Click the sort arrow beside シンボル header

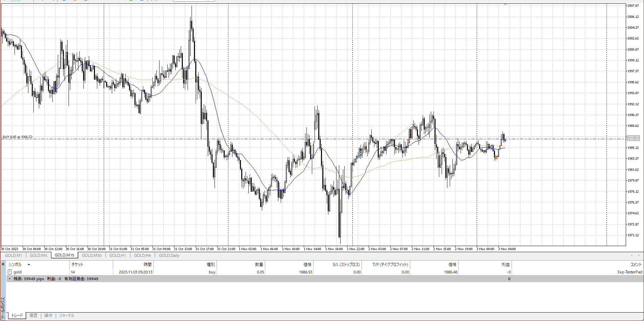(29, 265)
